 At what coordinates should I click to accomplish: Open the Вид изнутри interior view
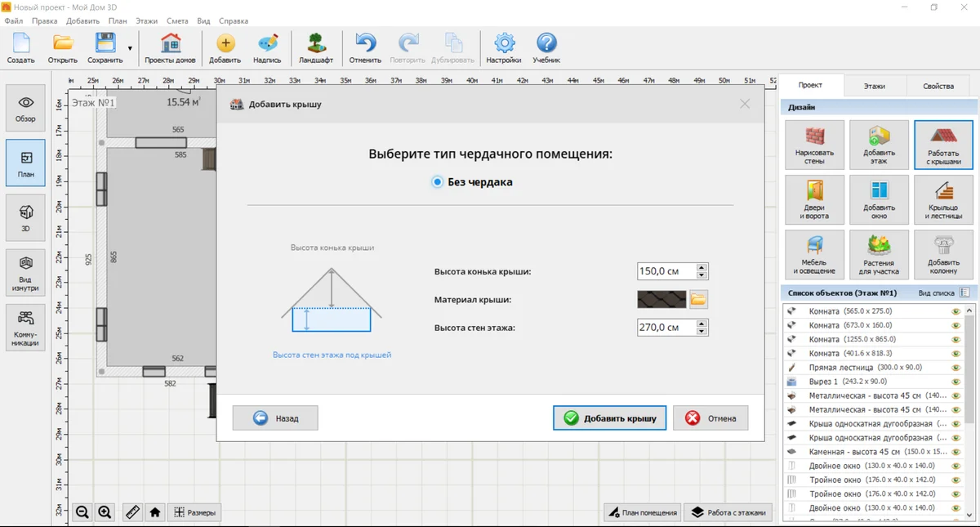(x=25, y=271)
